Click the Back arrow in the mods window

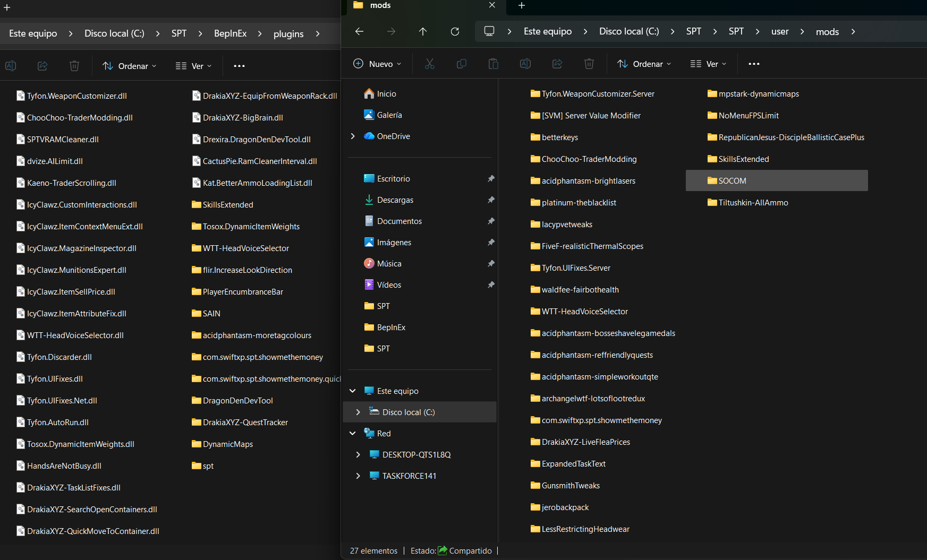point(359,31)
